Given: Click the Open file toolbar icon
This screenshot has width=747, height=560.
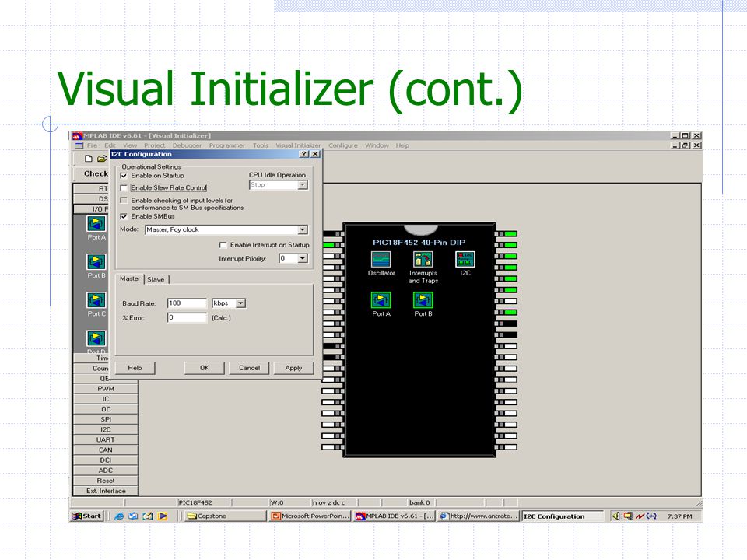Looking at the screenshot, I should pyautogui.click(x=101, y=159).
